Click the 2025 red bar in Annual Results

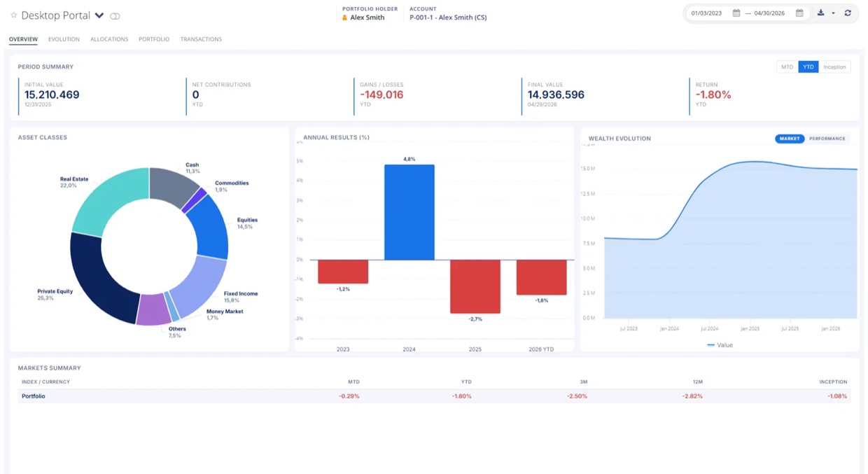coord(475,286)
